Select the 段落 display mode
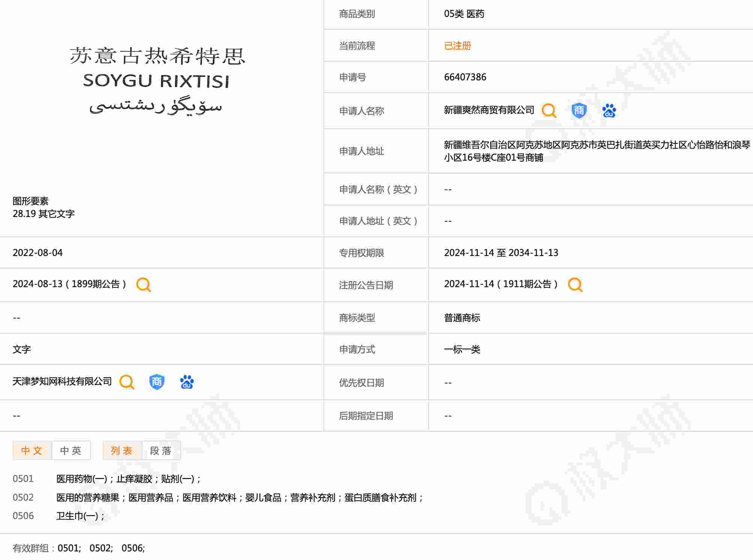 161,450
